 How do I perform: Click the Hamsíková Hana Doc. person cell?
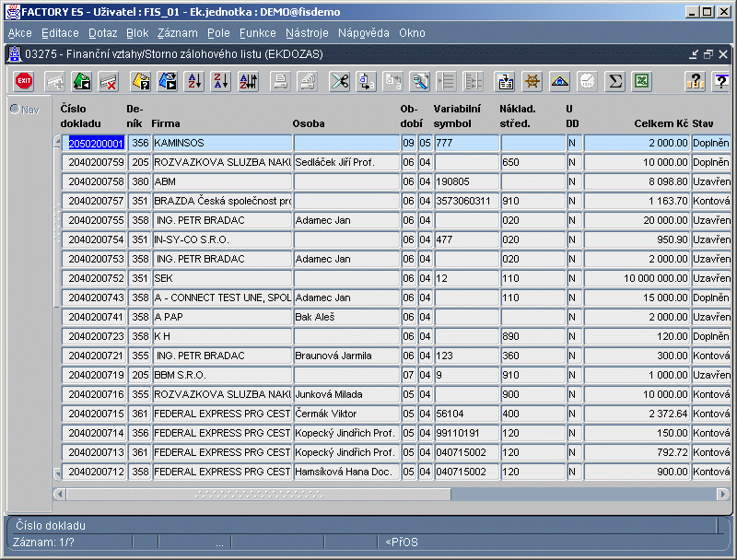[x=346, y=472]
